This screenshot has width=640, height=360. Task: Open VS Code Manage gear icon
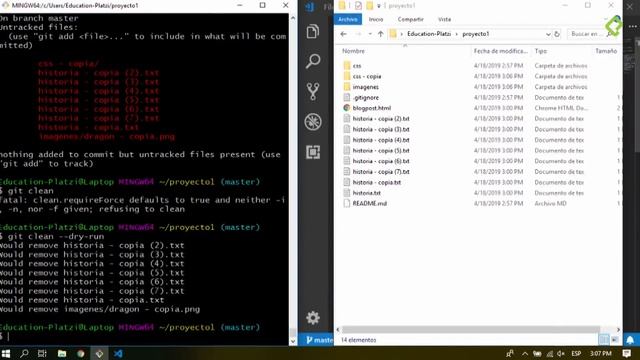point(313,318)
